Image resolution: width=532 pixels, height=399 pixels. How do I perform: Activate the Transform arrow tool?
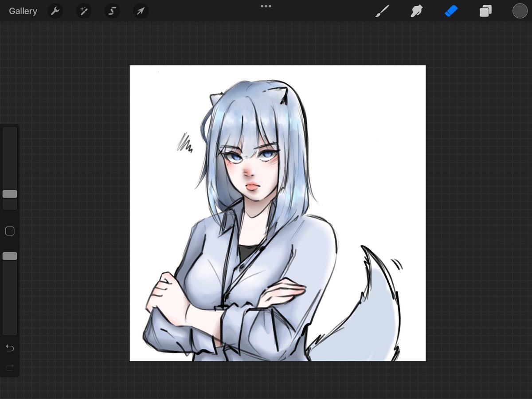pyautogui.click(x=141, y=11)
